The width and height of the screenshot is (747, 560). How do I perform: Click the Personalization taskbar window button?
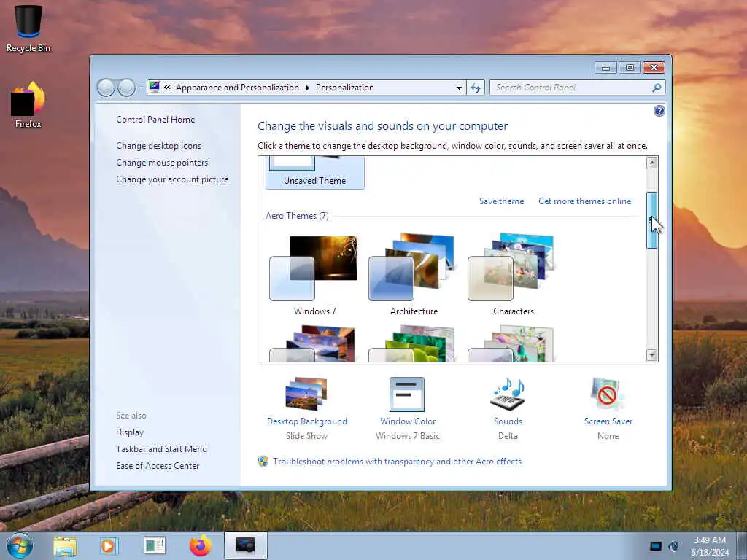[245, 545]
